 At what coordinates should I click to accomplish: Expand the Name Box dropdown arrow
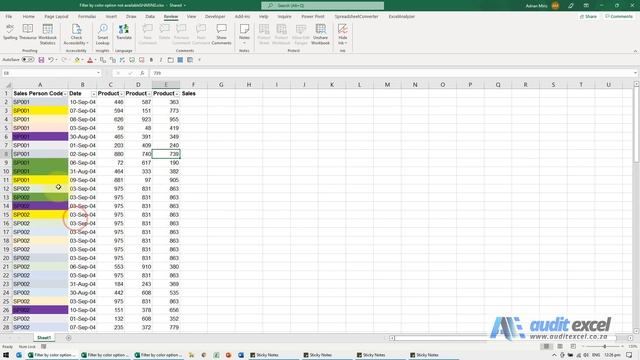(98, 73)
